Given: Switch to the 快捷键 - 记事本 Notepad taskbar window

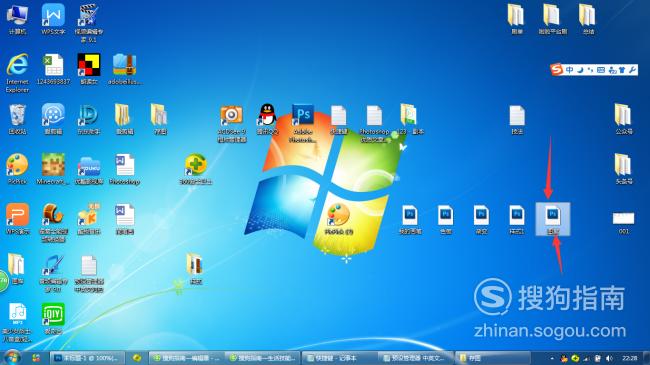Looking at the screenshot, I should (340, 358).
